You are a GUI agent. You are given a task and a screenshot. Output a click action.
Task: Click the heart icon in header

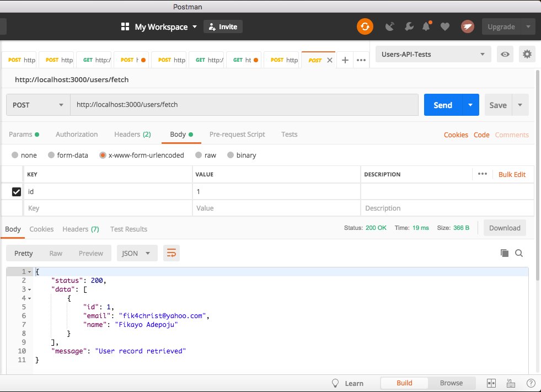[x=444, y=26]
